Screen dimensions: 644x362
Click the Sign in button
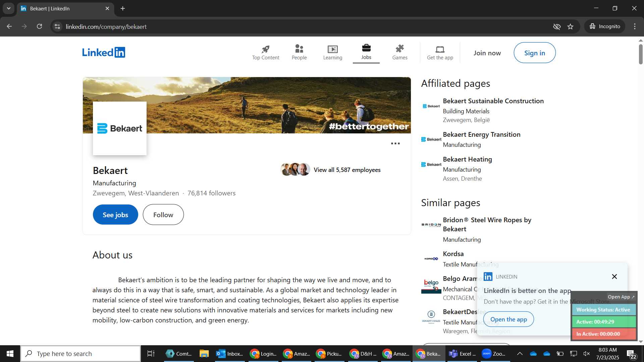point(535,53)
